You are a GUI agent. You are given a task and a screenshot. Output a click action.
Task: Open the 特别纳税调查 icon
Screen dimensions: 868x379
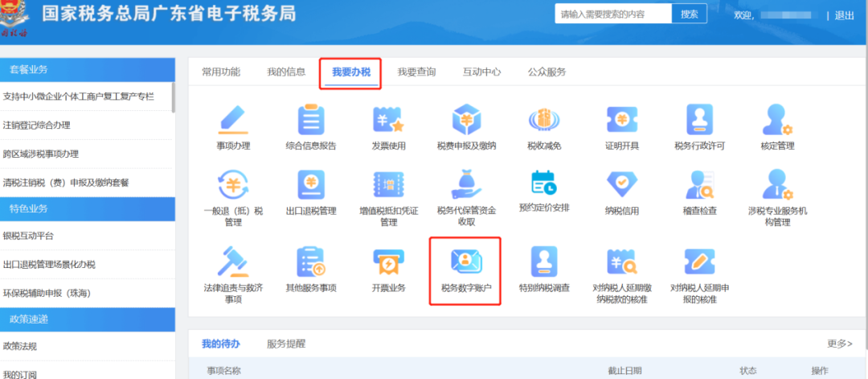click(x=544, y=262)
